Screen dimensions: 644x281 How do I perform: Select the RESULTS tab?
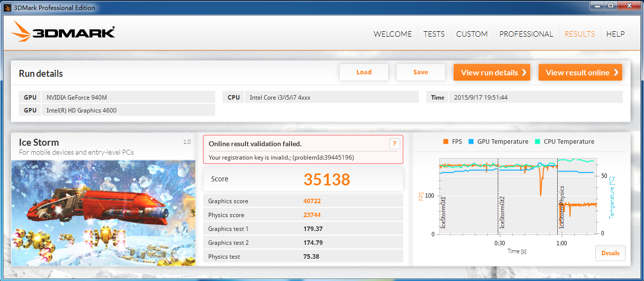580,34
